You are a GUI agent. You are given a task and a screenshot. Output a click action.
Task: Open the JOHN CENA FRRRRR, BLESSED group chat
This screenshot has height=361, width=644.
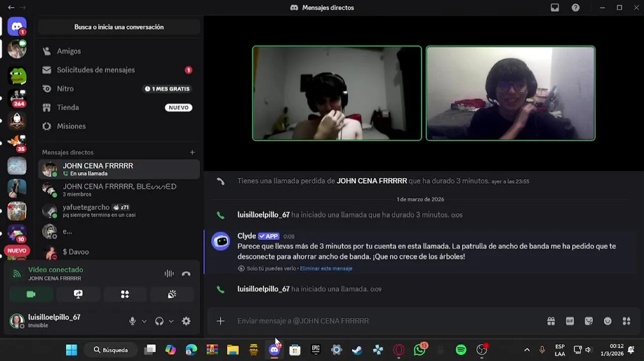click(119, 190)
